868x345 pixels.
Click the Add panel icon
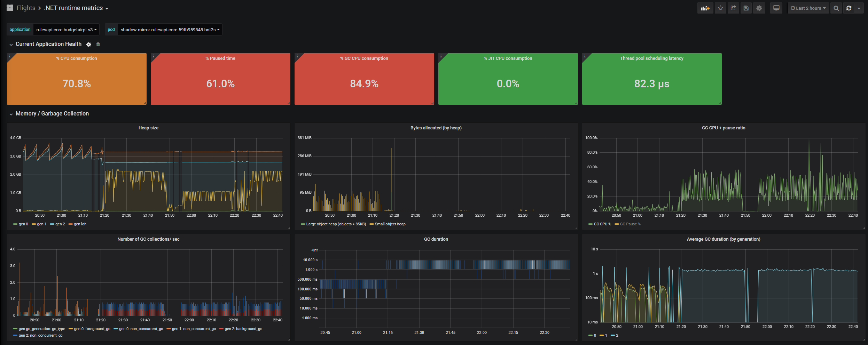(x=705, y=8)
